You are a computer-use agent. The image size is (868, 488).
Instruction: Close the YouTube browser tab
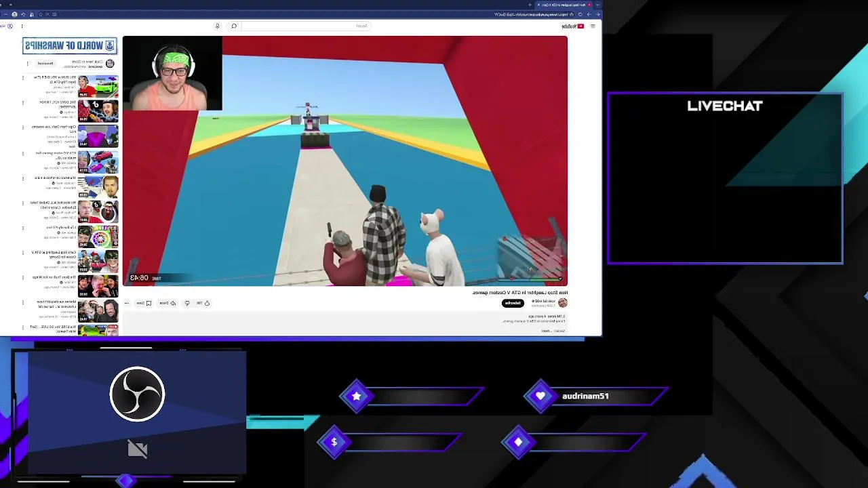(x=538, y=5)
